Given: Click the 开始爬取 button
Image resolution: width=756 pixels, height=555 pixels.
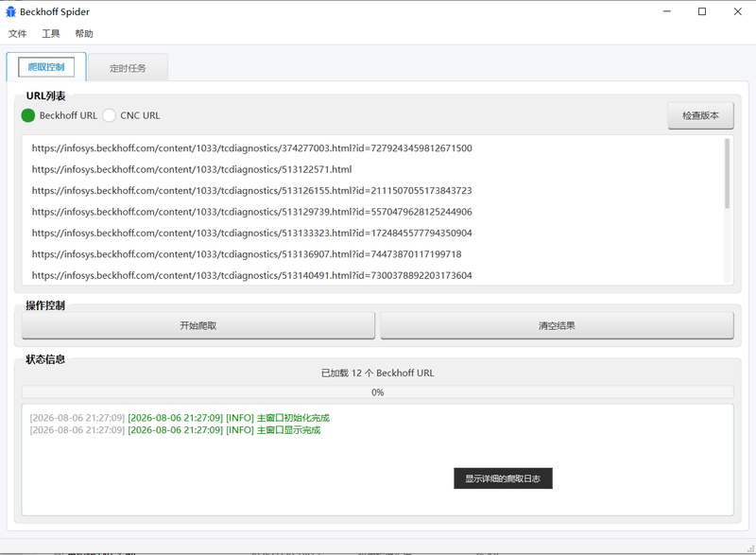Looking at the screenshot, I should coord(198,325).
